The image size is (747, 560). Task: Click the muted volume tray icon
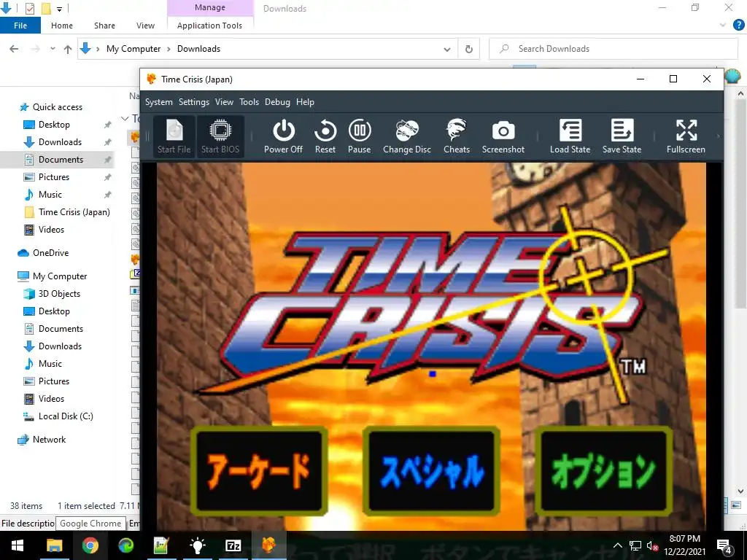(652, 545)
